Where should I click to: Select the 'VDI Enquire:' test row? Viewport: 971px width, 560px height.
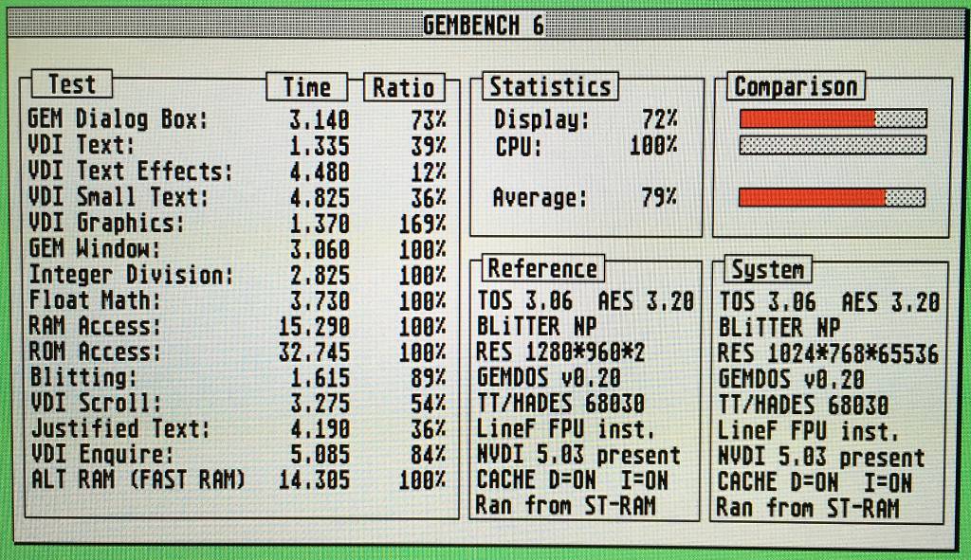(x=237, y=454)
